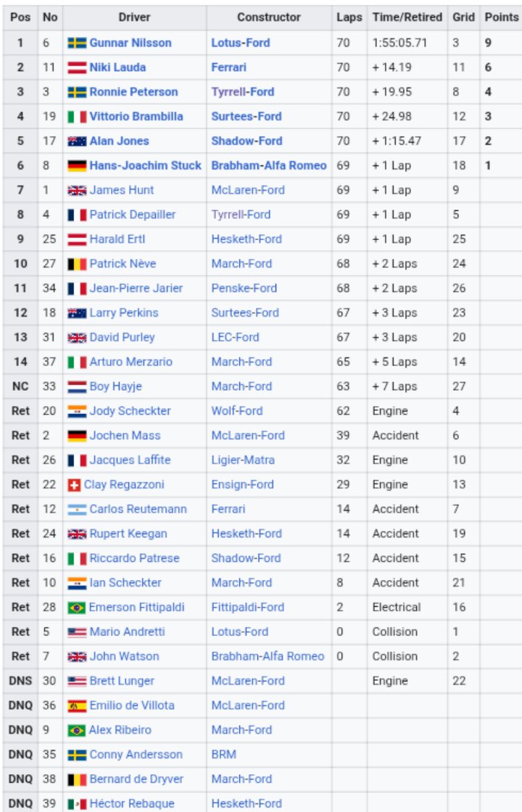This screenshot has height=812, width=522.
Task: Click the British flag beside John Watson
Action: 77,657
